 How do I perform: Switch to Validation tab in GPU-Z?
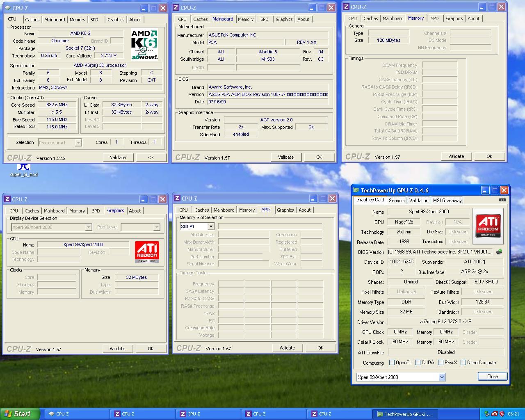coord(419,200)
